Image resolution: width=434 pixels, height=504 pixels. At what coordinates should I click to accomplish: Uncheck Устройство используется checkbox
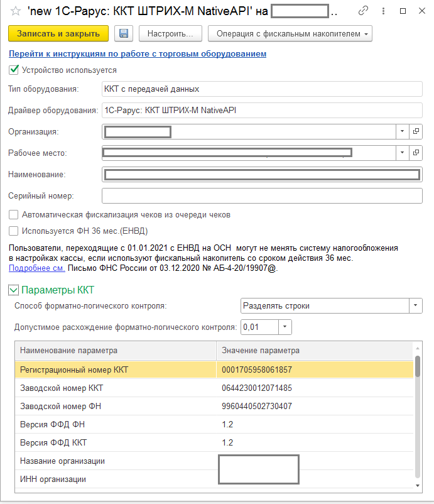tap(13, 70)
